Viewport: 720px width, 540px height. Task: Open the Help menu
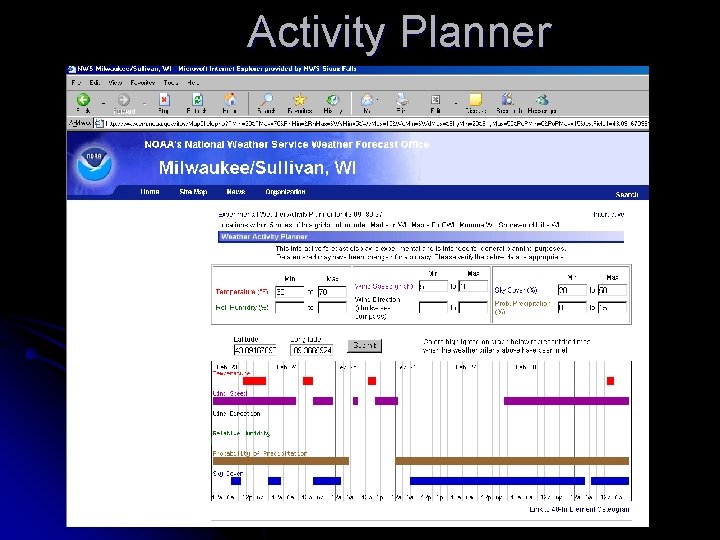tap(192, 83)
